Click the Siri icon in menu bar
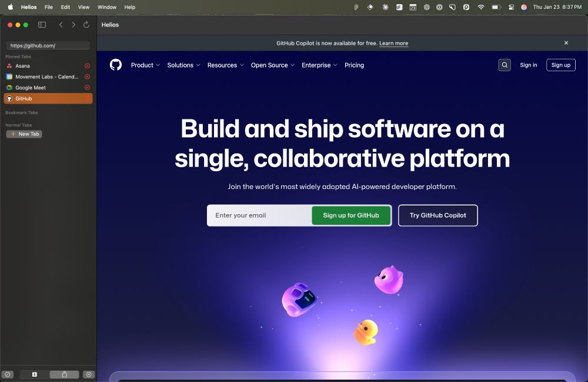588x382 pixels. point(524,7)
